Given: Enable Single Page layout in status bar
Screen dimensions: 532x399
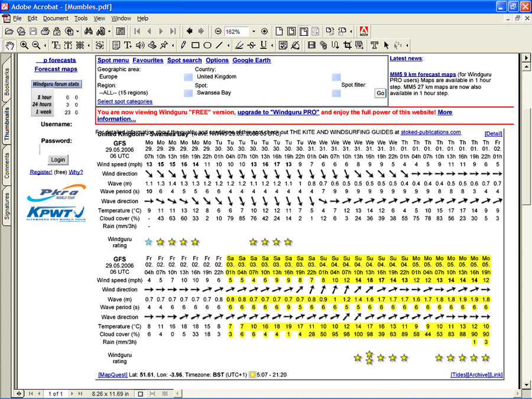Looking at the screenshot, I should 141,394.
